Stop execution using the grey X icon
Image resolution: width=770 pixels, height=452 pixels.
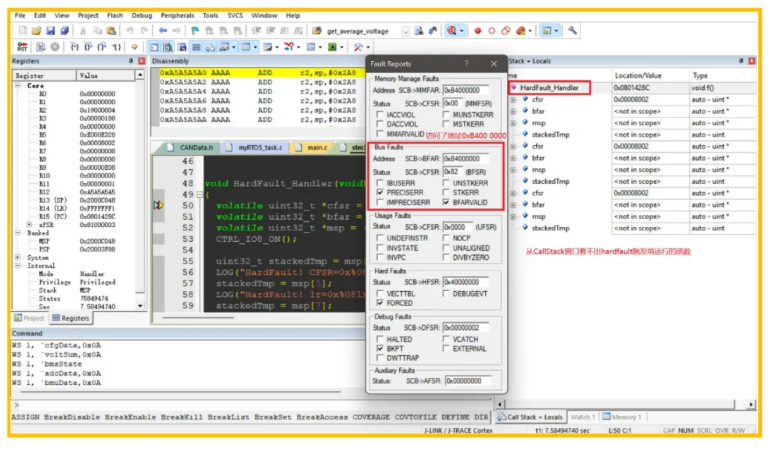pos(55,47)
